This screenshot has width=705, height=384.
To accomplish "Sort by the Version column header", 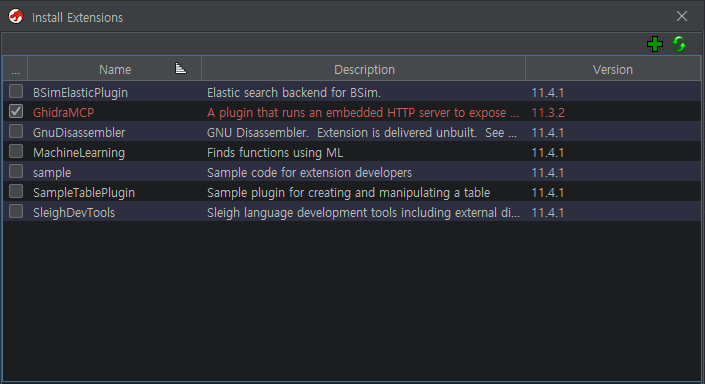I will tap(612, 69).
